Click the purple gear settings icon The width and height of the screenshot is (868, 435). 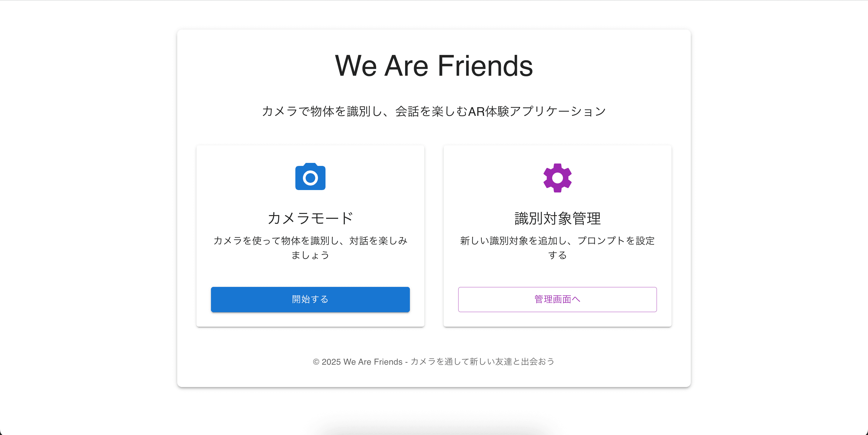coord(557,178)
